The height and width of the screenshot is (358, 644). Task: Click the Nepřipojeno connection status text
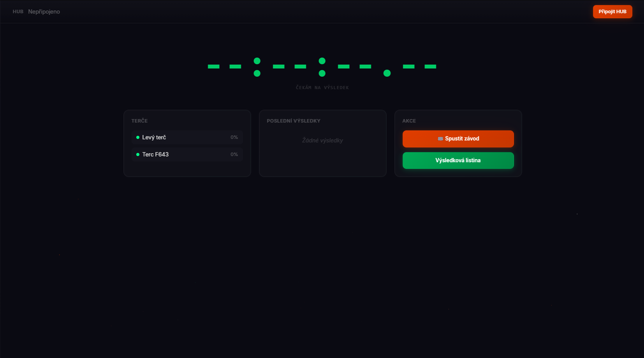[44, 12]
